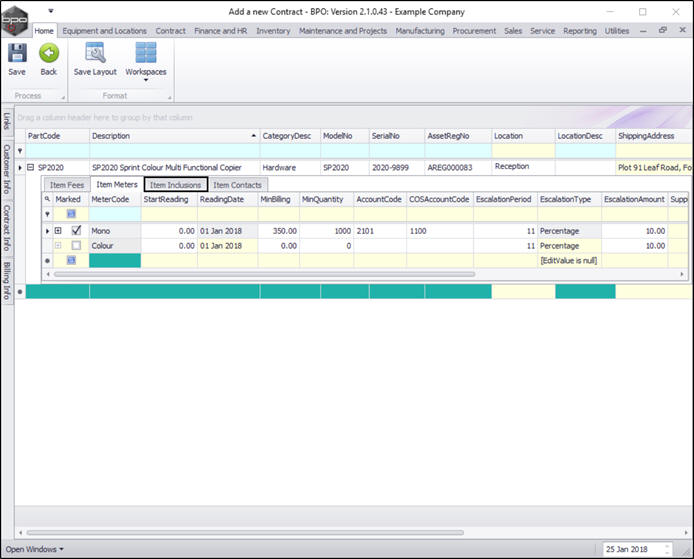Viewport: 694px width, 559px height.
Task: Open the Customer Info side panel
Action: click(7, 169)
